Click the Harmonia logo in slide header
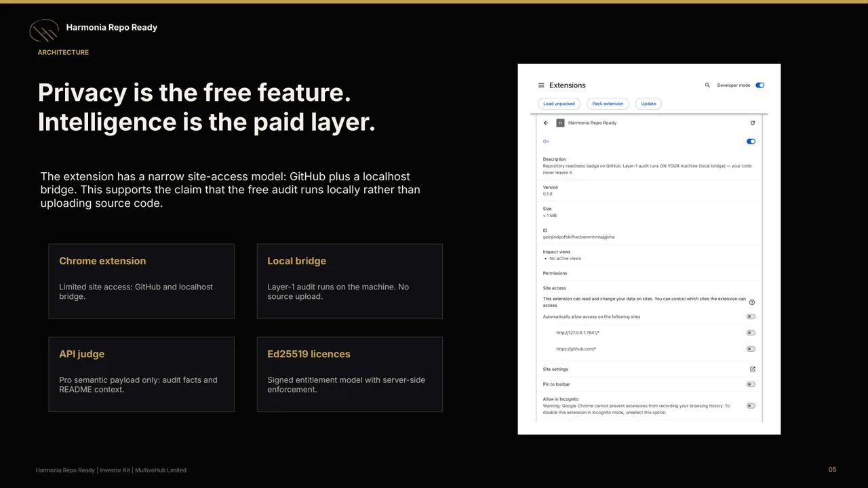This screenshot has height=488, width=868. pos(44,30)
